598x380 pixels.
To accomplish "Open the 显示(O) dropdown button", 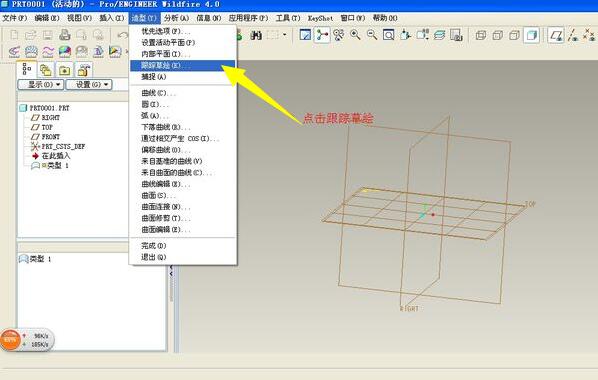I will [x=40, y=84].
